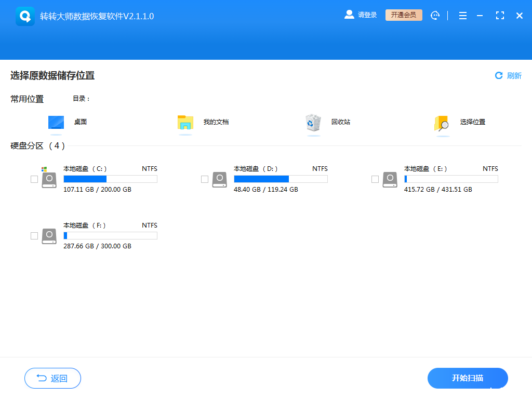
Task: Click the user avatar login icon
Action: tap(349, 15)
